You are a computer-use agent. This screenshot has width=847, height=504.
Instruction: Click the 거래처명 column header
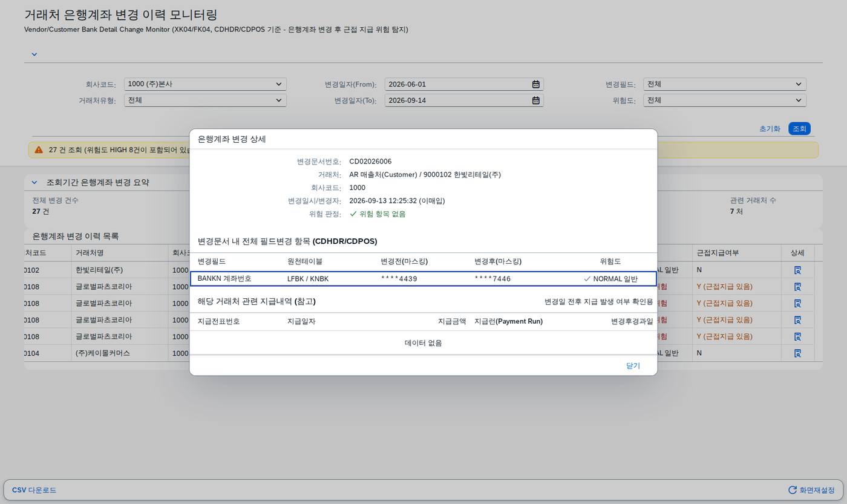click(90, 253)
